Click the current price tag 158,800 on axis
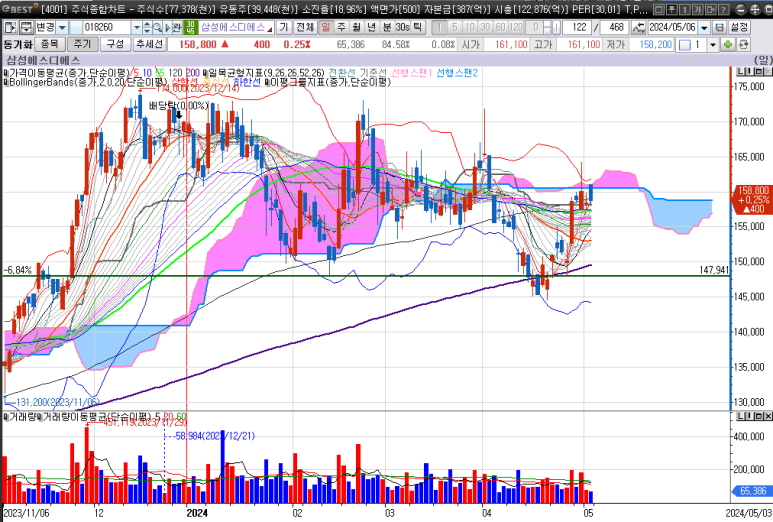Viewport: 773px width, 522px height. (753, 199)
